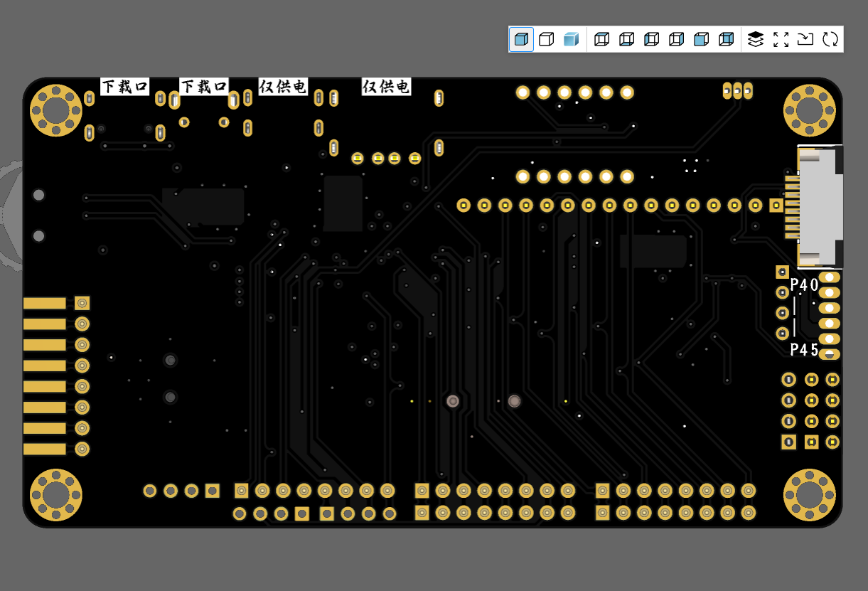Click the circular refresh arrows icon
The image size is (868, 591).
click(x=830, y=39)
